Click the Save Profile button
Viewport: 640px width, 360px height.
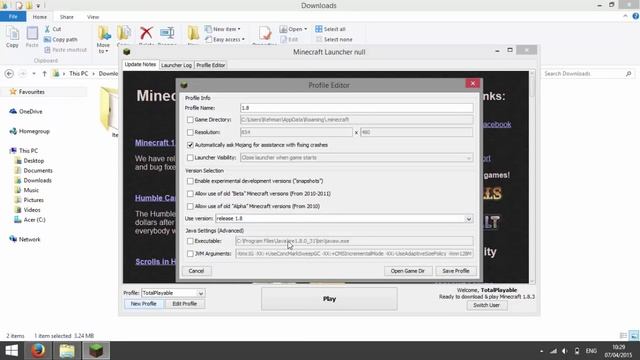(x=456, y=271)
